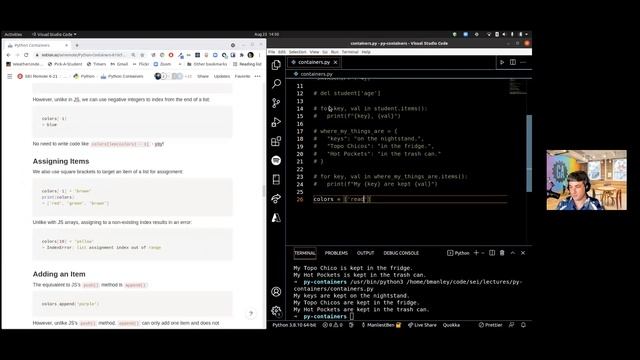Open the Run and Debug view
Image resolution: width=640 pixels, height=360 pixels.
276,122
